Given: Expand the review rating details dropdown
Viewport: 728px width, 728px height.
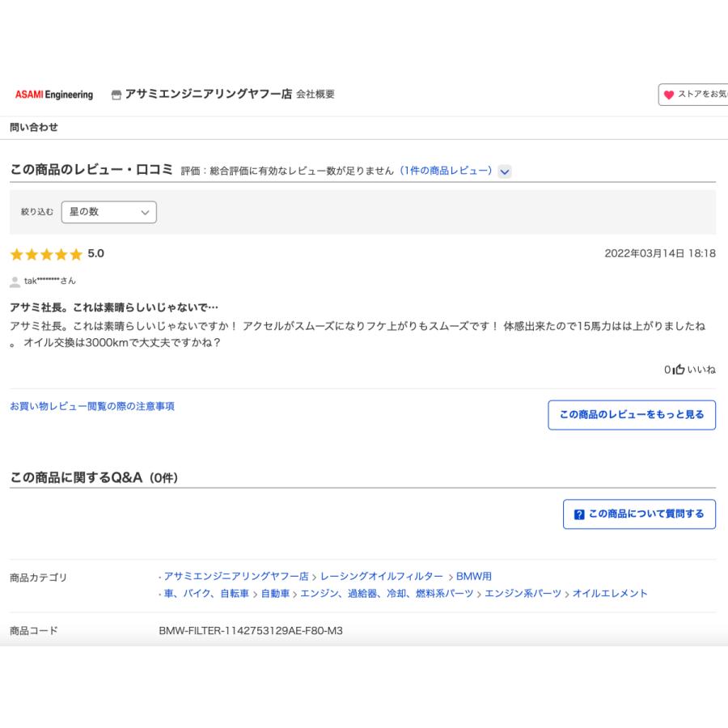Looking at the screenshot, I should [505, 171].
